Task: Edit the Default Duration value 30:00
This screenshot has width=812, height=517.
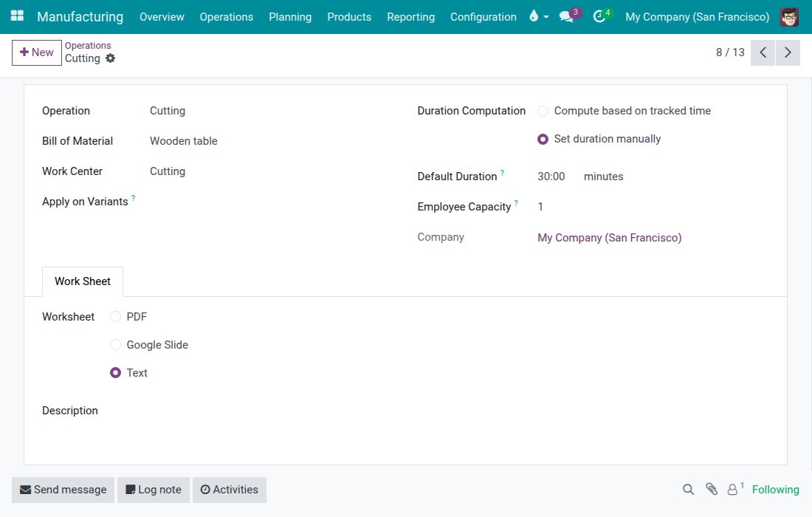Action: (551, 177)
